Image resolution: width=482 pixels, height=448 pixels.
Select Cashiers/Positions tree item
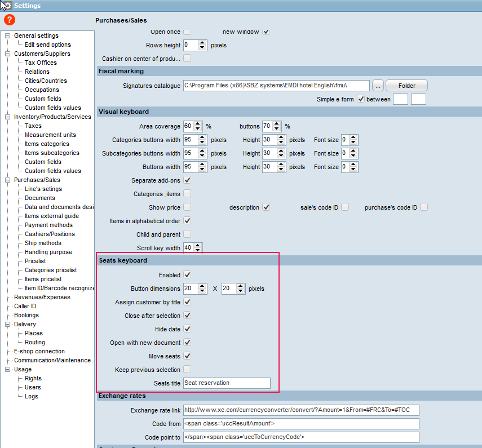tap(50, 234)
